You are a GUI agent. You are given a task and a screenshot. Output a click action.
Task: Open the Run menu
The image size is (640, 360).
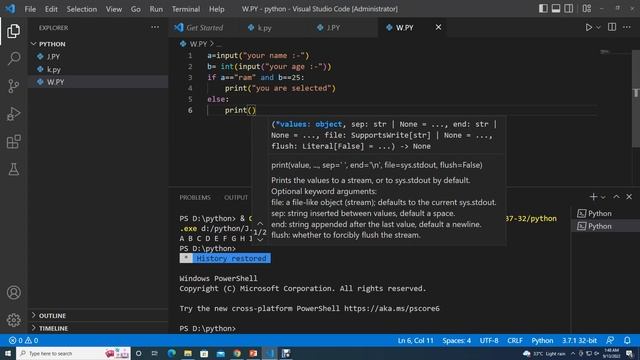click(156, 9)
